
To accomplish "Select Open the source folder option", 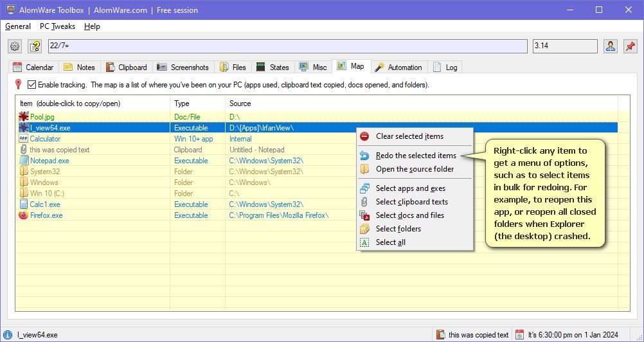I will [x=415, y=169].
